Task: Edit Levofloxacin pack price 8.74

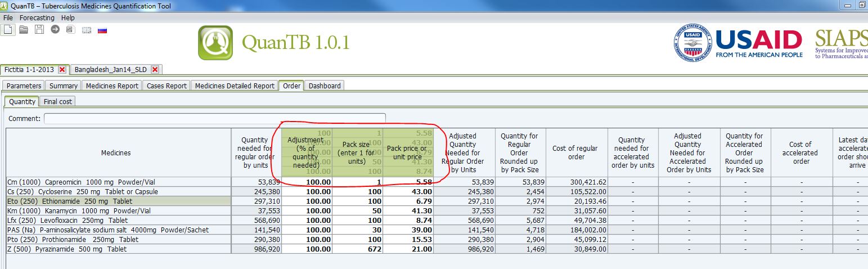Action: click(x=408, y=220)
